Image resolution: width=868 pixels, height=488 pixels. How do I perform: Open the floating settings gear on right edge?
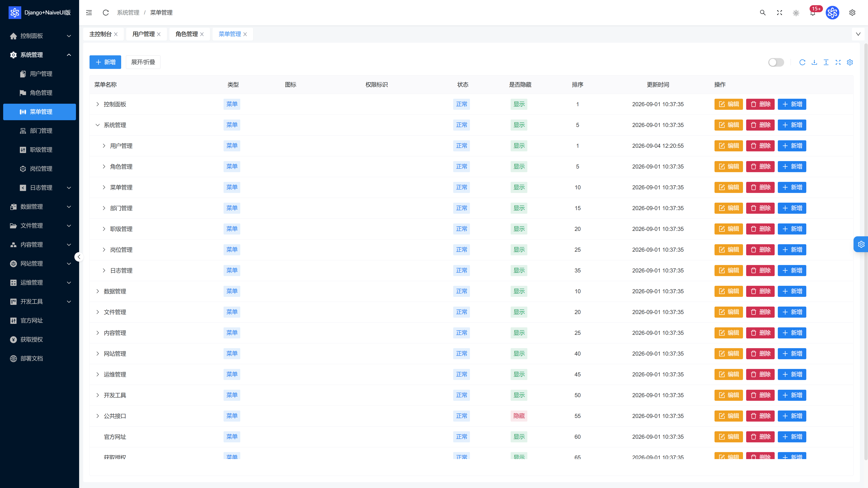(x=861, y=244)
